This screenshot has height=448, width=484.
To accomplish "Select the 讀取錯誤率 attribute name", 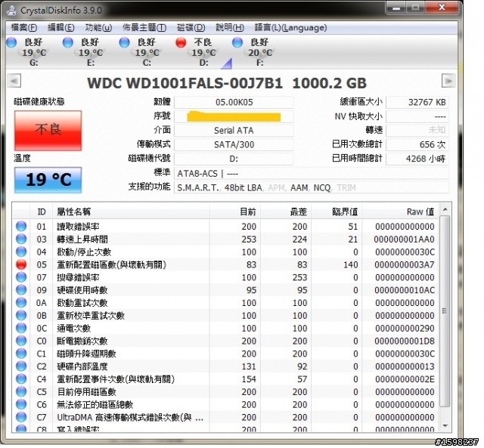I will coord(78,227).
